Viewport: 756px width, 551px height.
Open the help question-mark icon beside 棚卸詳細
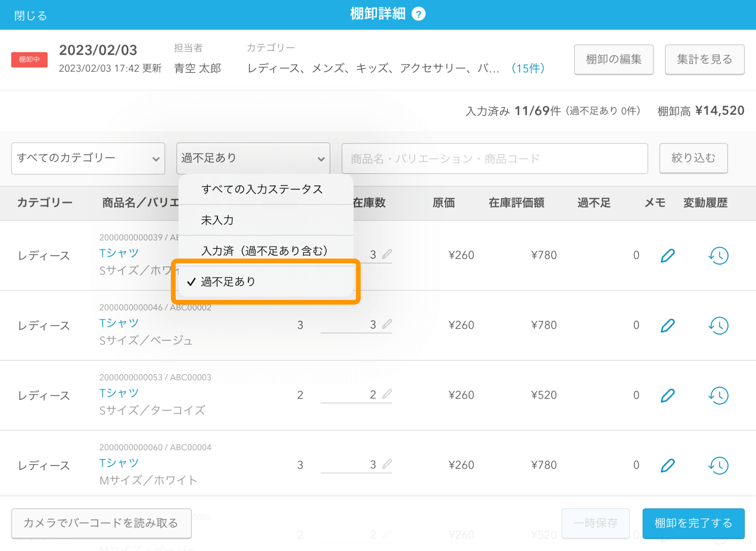(418, 14)
